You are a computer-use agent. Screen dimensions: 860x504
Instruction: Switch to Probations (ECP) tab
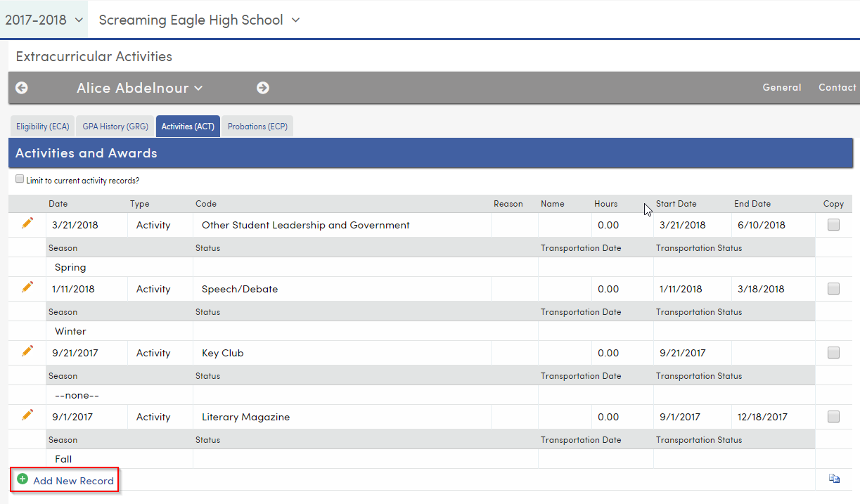(x=257, y=127)
